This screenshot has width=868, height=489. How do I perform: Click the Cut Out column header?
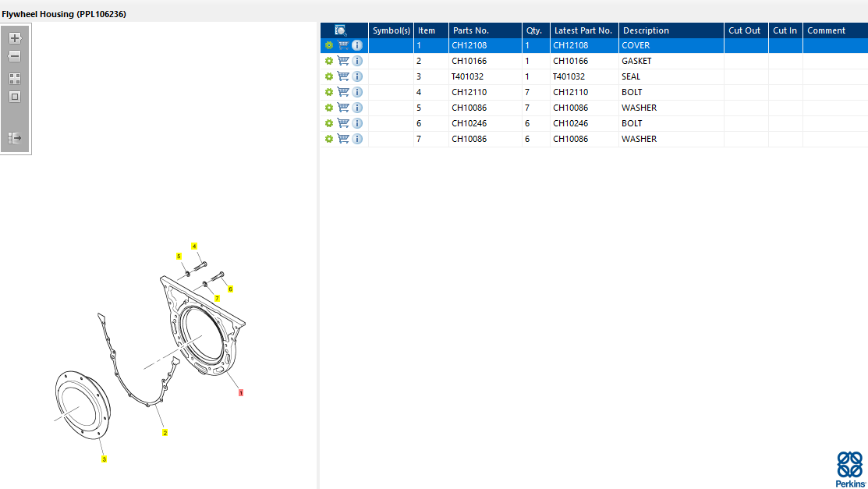(746, 30)
